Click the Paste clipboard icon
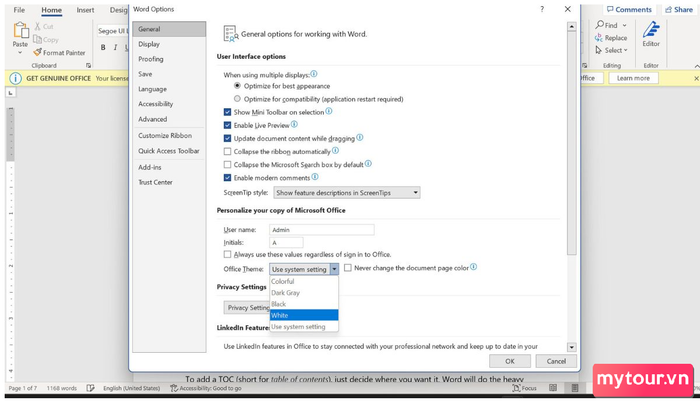 (21, 30)
